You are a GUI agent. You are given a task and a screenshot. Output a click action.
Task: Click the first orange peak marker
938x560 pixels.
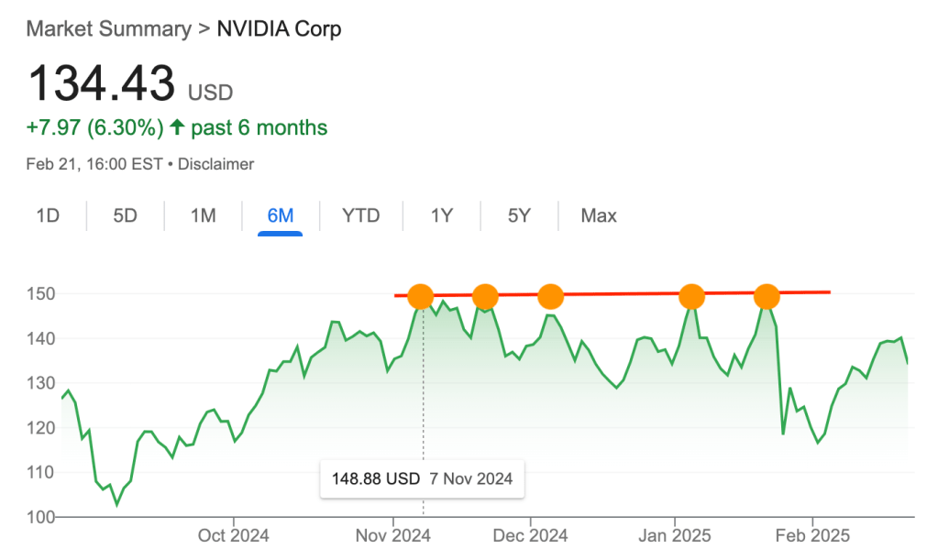click(x=420, y=296)
